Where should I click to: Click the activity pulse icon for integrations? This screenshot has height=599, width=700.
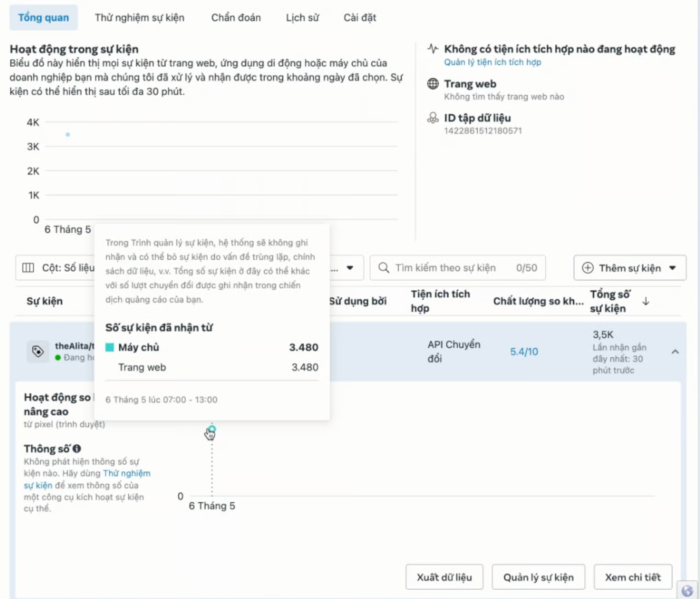click(x=432, y=48)
